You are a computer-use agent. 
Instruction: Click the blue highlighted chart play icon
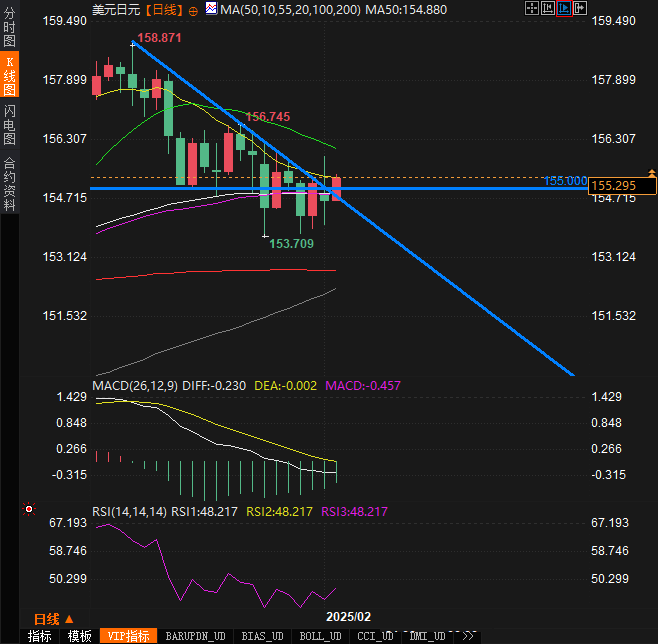[x=564, y=8]
